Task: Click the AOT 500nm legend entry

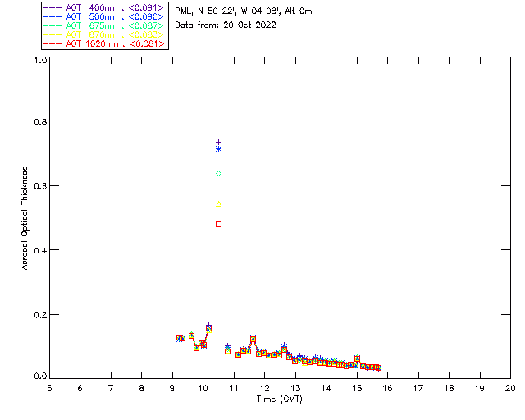Action: pos(103,16)
